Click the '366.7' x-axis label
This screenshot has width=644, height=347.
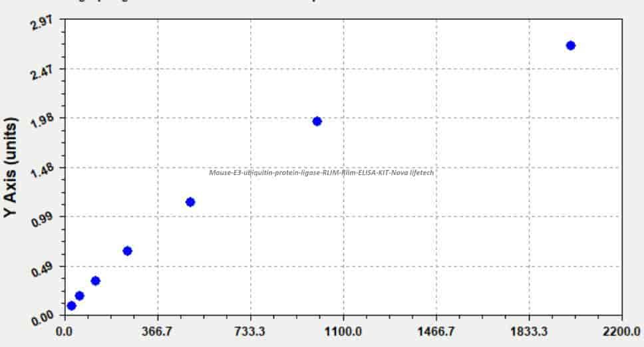(x=158, y=332)
